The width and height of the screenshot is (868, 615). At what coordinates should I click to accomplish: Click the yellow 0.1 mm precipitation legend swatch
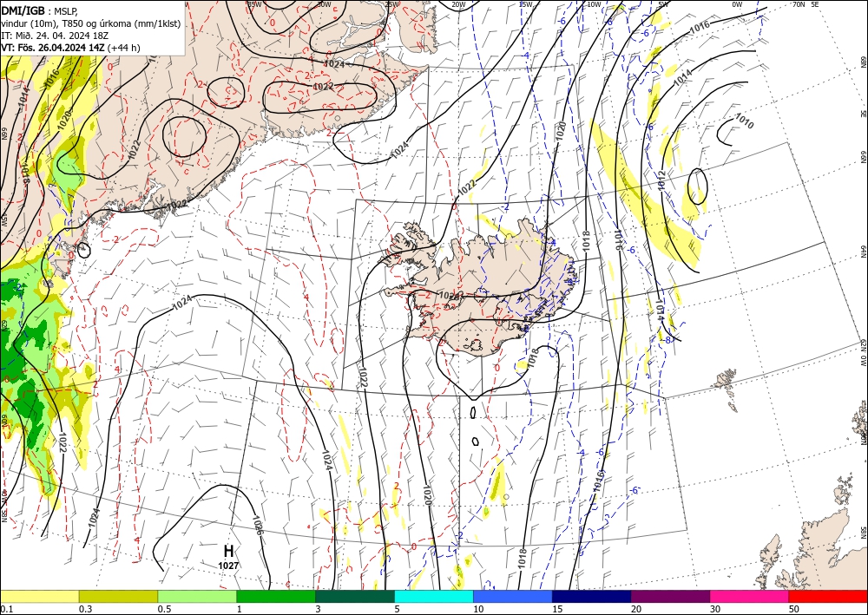pos(39,596)
